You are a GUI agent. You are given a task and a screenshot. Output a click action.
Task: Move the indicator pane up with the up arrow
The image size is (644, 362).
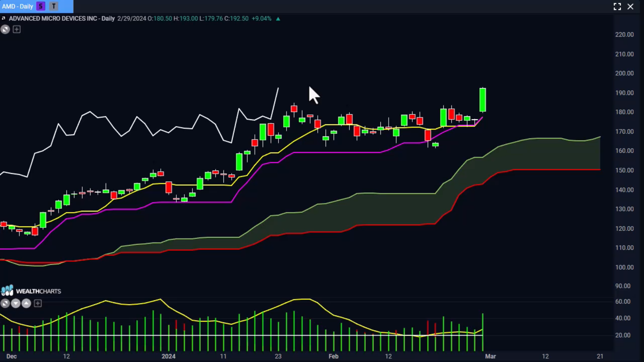(26, 304)
